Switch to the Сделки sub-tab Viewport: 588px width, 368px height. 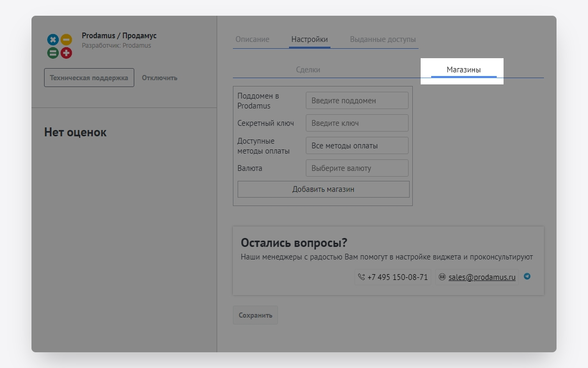point(308,70)
